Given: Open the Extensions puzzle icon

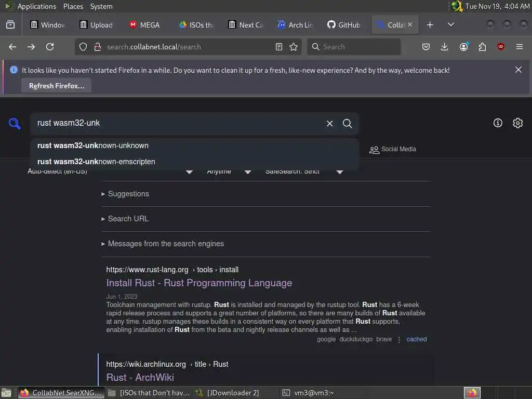Looking at the screenshot, I should click(x=482, y=47).
